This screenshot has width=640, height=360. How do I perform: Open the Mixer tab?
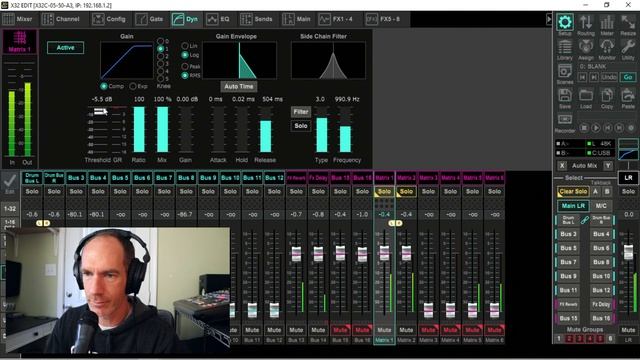tap(18, 19)
